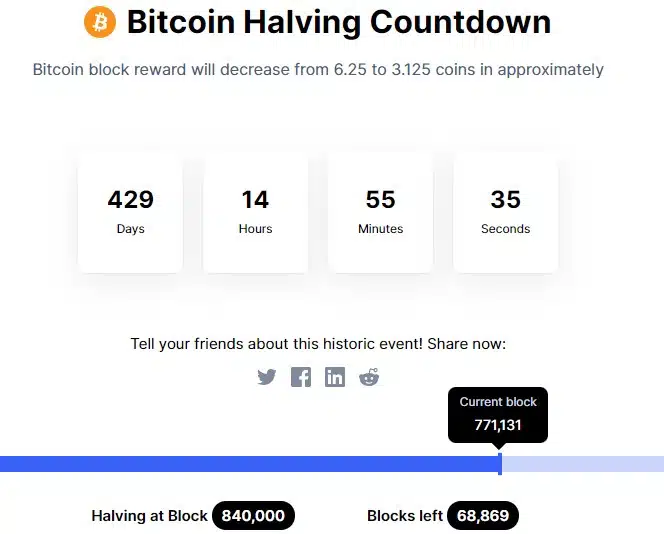Click the 35 Seconds countdown card
This screenshot has height=534, width=664.
click(506, 212)
